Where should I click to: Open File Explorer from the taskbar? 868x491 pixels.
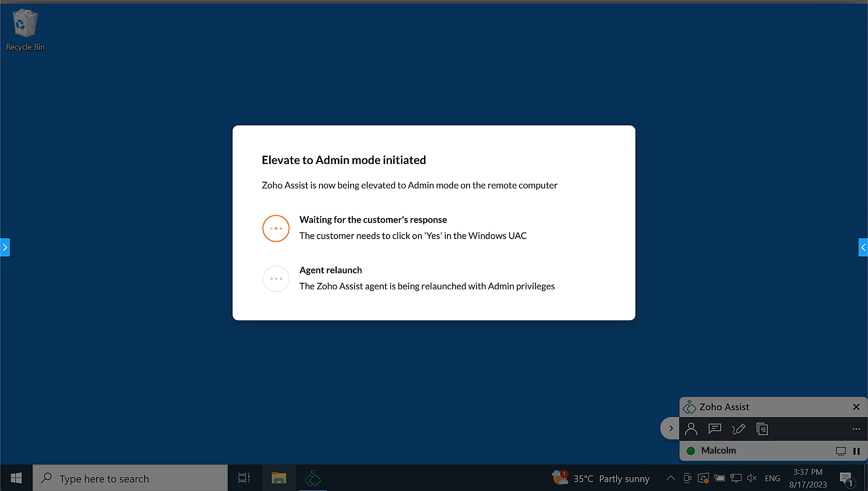[279, 478]
